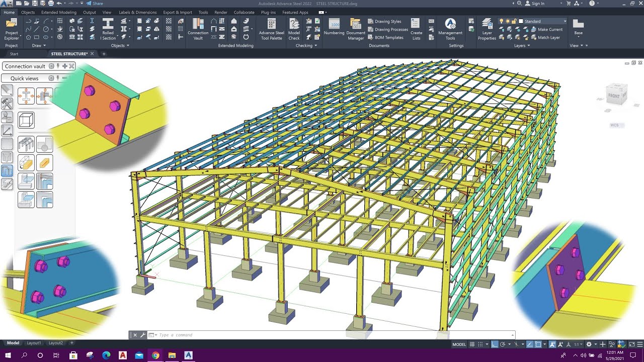Viewport: 644px width, 362px height.
Task: Click the Make Current layer button
Action: point(550,29)
